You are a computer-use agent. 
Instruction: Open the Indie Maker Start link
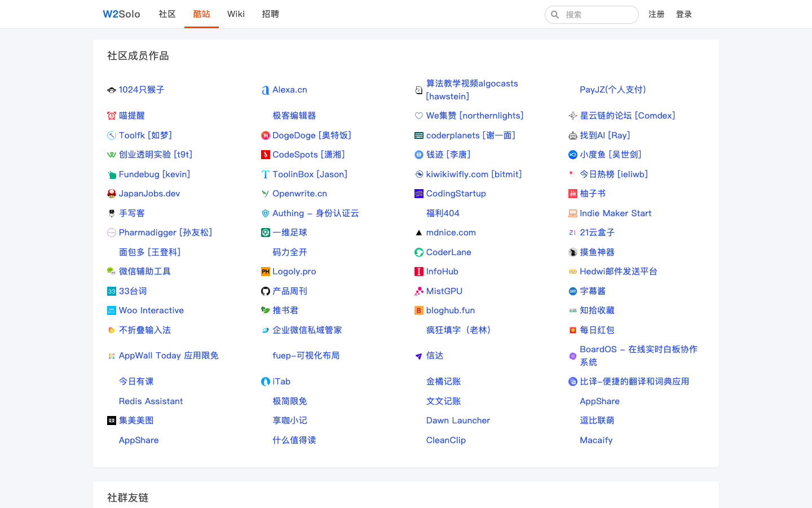(615, 213)
